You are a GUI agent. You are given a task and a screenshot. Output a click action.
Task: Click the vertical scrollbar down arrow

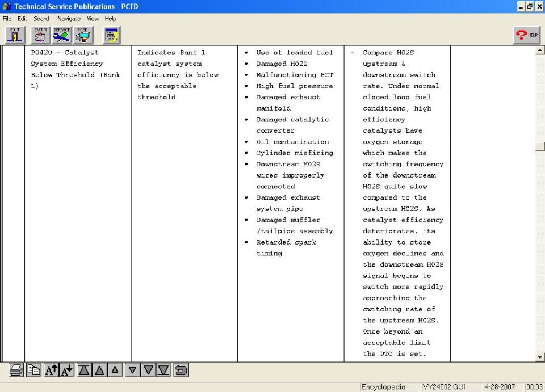(x=540, y=357)
